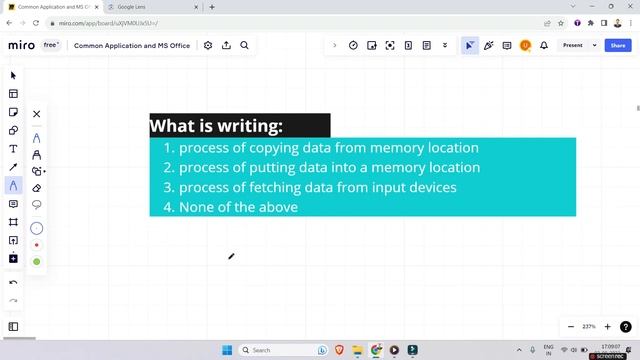The width and height of the screenshot is (640, 360).
Task: Open the estimation card tool icon
Action: 408,45
